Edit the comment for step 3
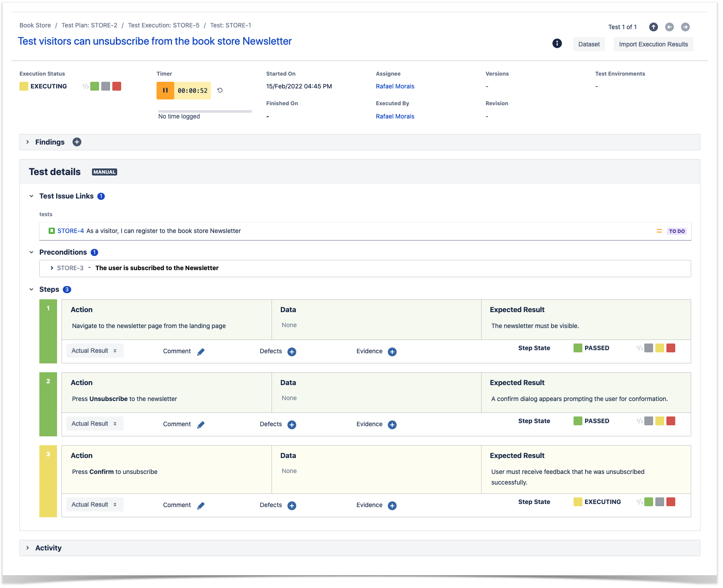The height and width of the screenshot is (588, 723). pyautogui.click(x=201, y=506)
